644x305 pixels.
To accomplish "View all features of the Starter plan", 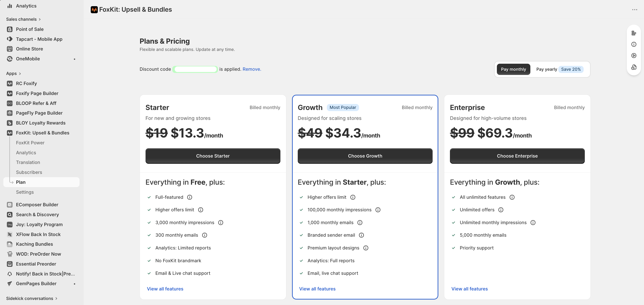I will click(165, 289).
